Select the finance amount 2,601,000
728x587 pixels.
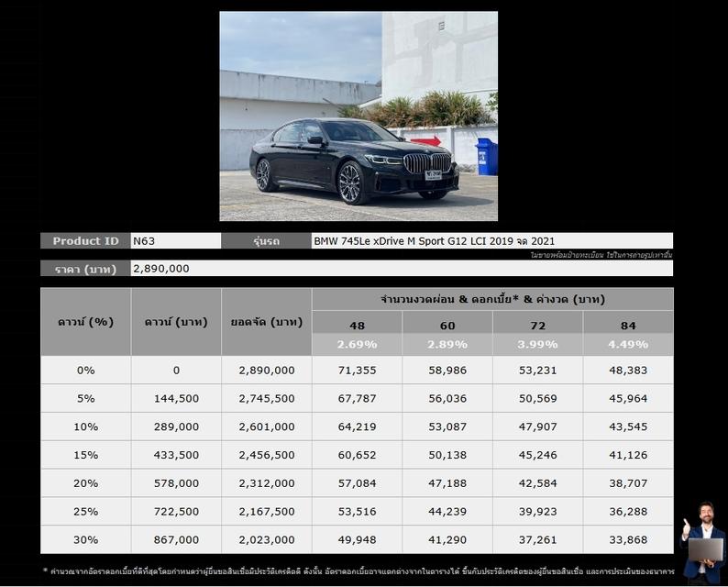267,426
